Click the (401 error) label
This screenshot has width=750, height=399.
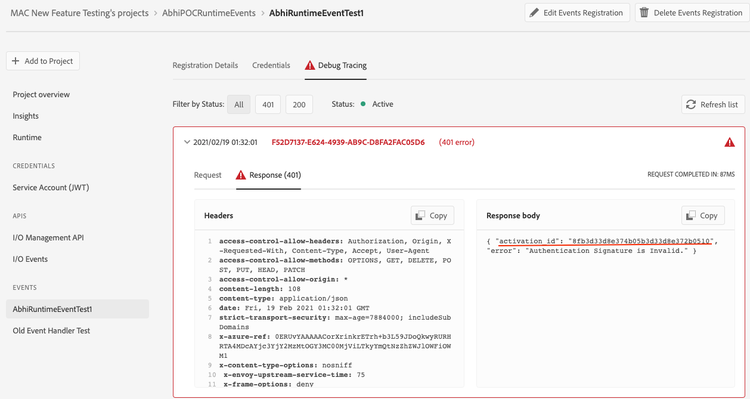[457, 142]
